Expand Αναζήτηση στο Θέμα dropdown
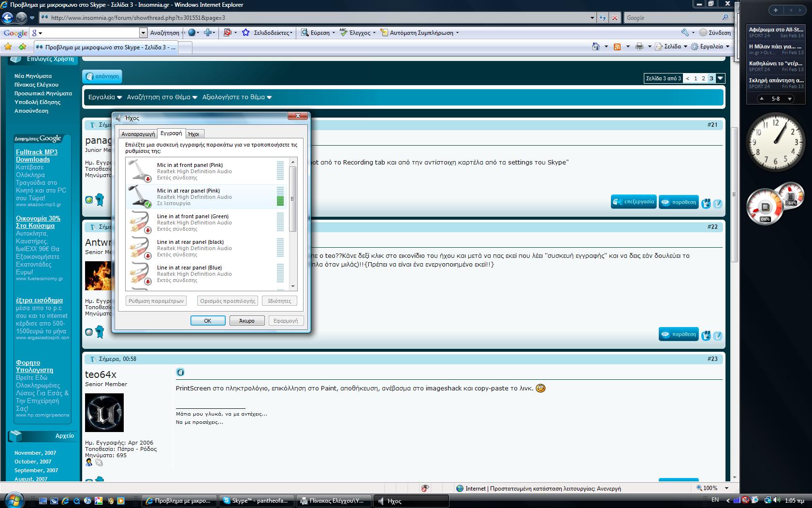 click(x=162, y=97)
